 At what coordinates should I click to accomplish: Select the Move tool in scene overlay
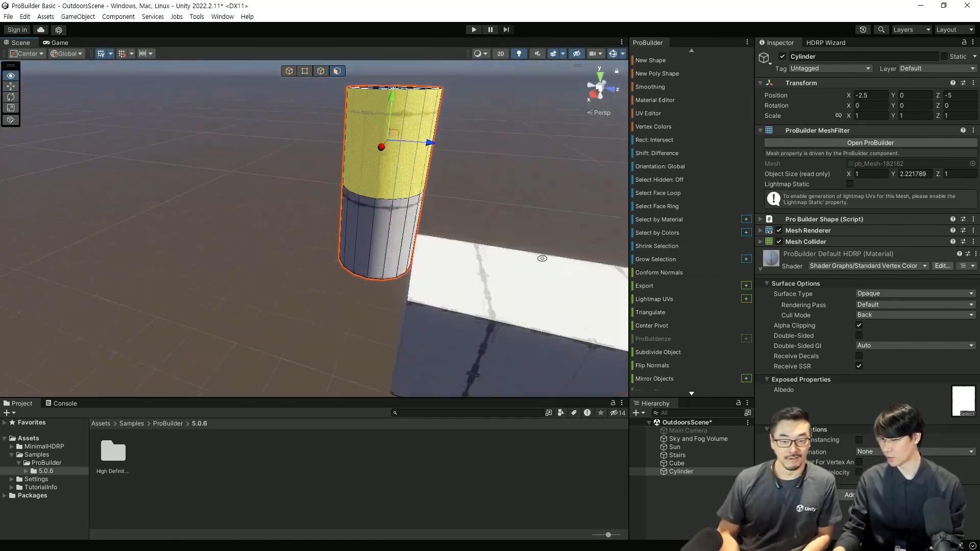pos(11,86)
